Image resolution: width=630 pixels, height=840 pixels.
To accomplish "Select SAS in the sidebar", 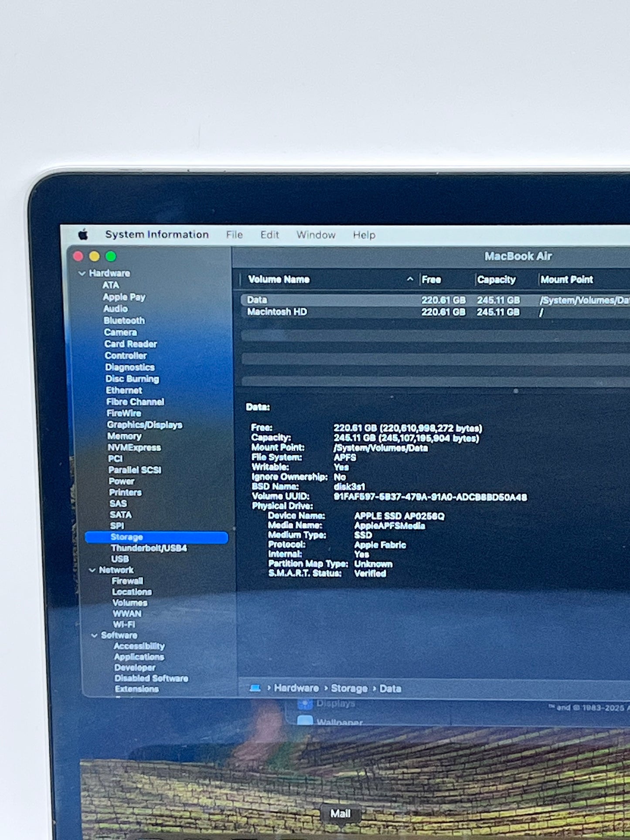I will pos(118,503).
